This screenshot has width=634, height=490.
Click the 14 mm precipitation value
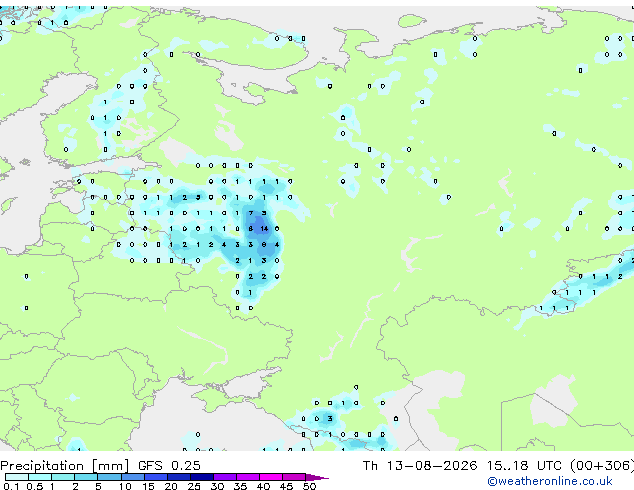pyautogui.click(x=264, y=229)
